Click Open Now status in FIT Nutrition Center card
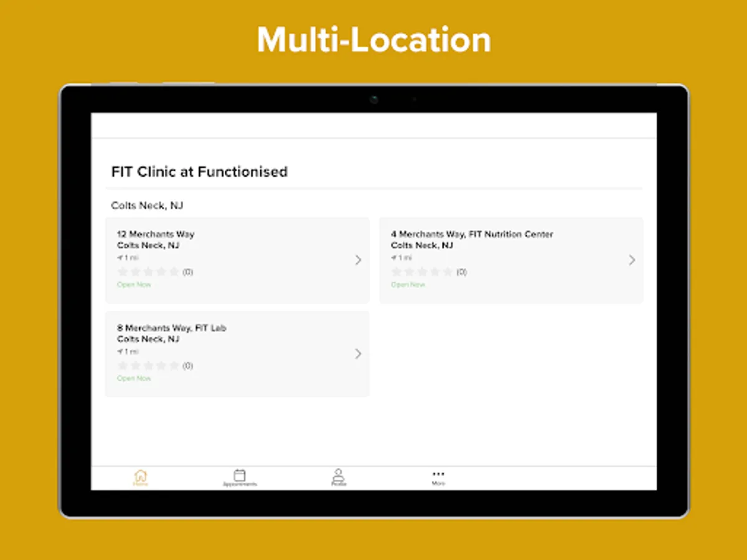 coord(408,284)
